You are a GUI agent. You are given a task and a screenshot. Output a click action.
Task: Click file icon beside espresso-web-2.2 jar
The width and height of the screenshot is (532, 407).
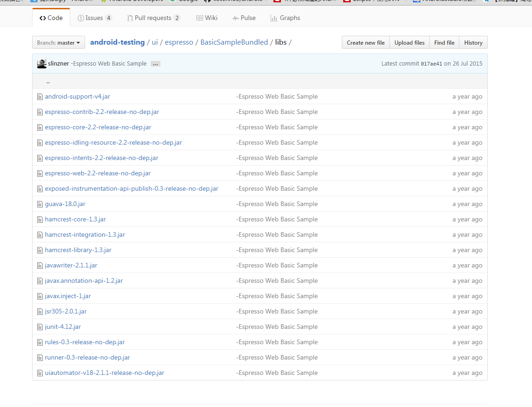coord(40,173)
